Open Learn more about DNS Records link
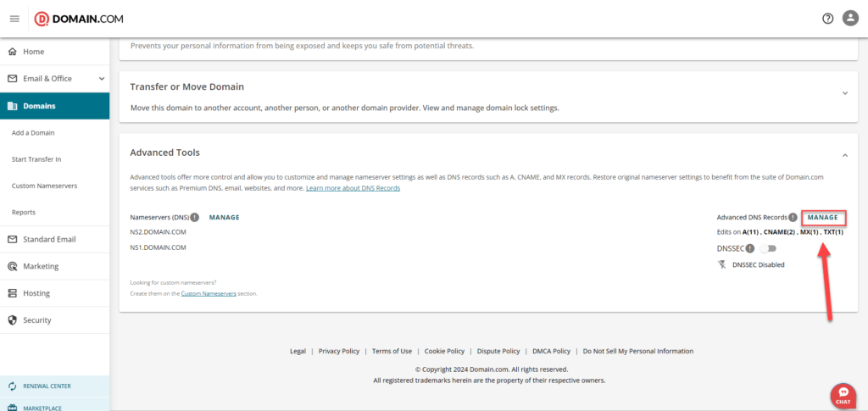Image resolution: width=868 pixels, height=411 pixels. pyautogui.click(x=353, y=188)
